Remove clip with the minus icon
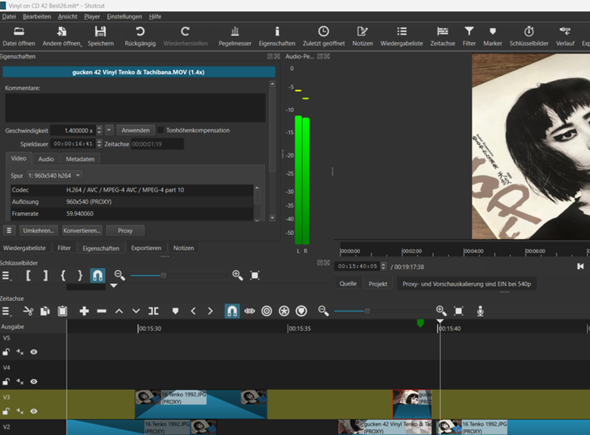 point(102,311)
